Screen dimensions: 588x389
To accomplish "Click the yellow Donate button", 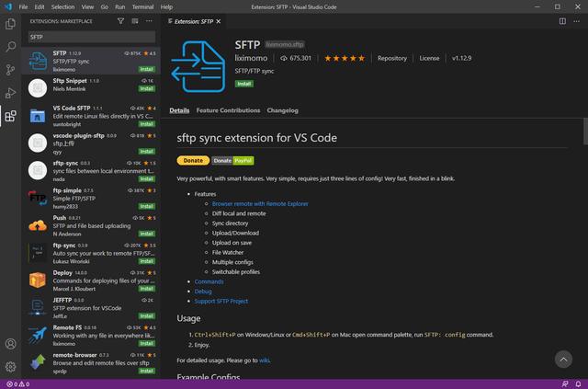I will 193,160.
